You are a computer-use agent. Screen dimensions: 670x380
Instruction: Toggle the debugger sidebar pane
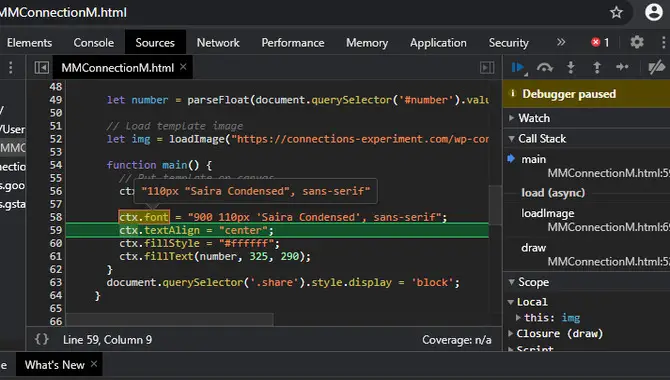click(487, 68)
